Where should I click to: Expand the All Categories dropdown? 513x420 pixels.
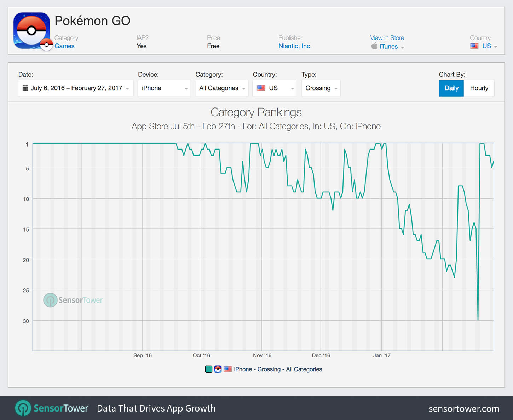221,88
